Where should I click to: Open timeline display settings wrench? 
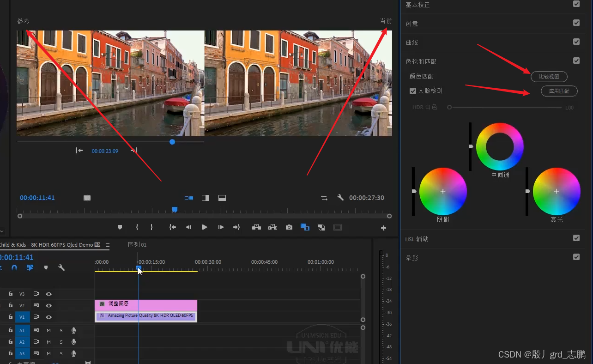pos(61,267)
